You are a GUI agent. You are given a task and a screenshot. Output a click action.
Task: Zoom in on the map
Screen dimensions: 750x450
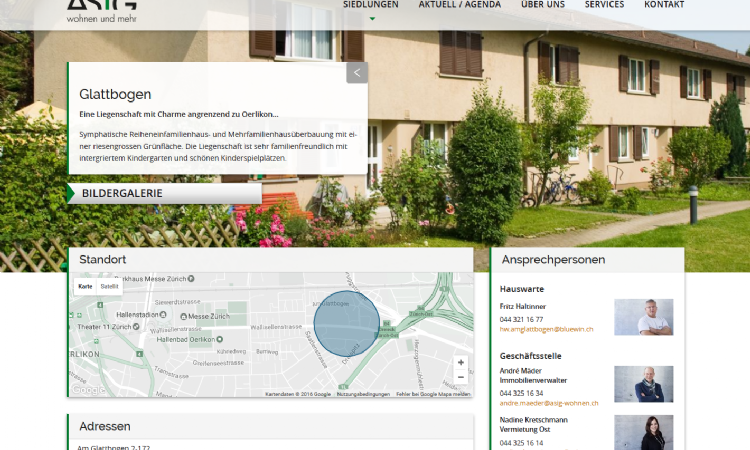pos(460,362)
